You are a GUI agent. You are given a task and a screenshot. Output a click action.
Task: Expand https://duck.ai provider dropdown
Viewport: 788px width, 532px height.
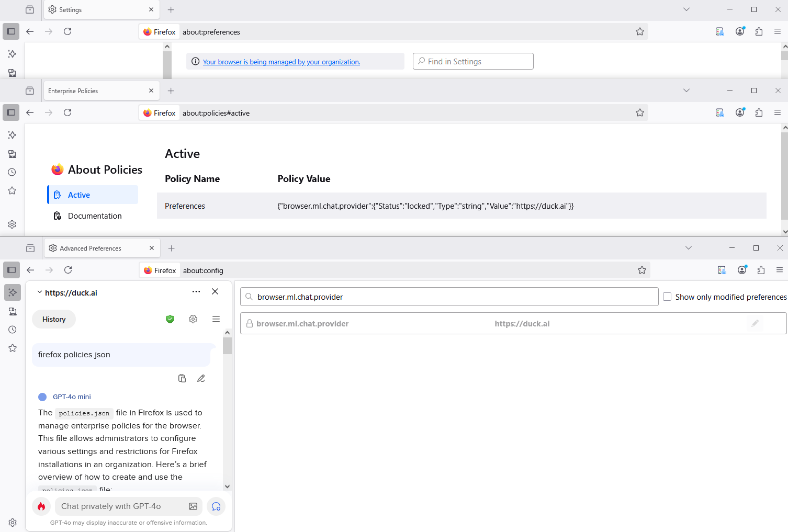click(x=67, y=293)
